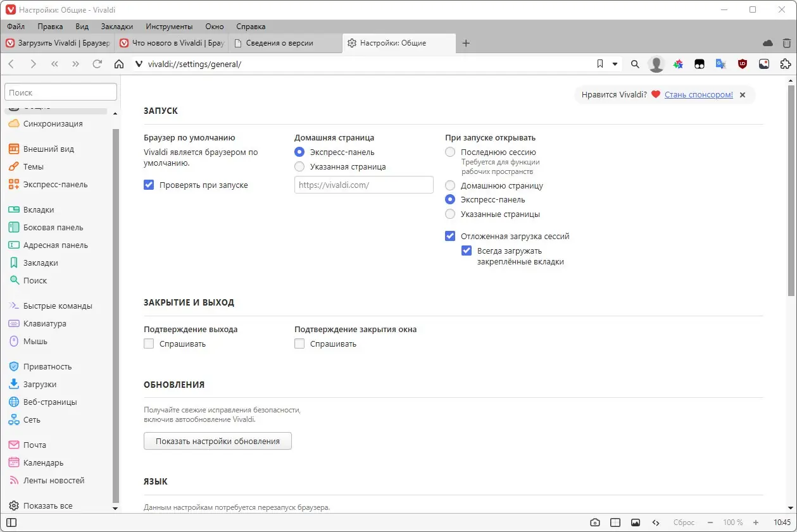Open Вкладки settings section
Viewport: 797px width, 532px height.
coord(31,210)
